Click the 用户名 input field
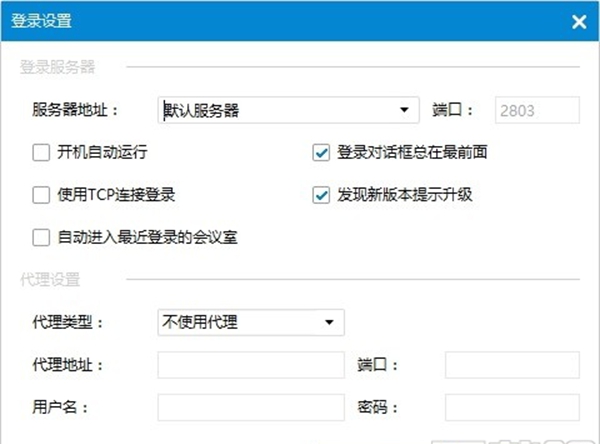This screenshot has height=444, width=600. tap(251, 408)
